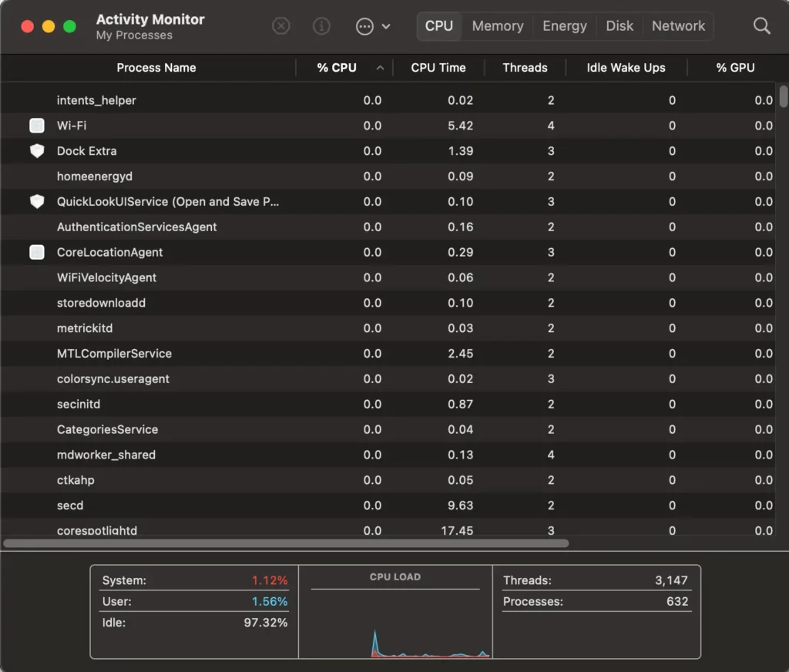Click the horizontal scrollbar below the process list
Viewport: 789px width, 672px height.
point(285,543)
